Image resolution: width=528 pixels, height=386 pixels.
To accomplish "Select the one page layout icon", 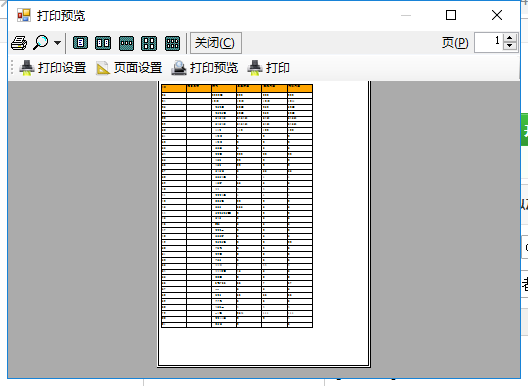I will 80,43.
